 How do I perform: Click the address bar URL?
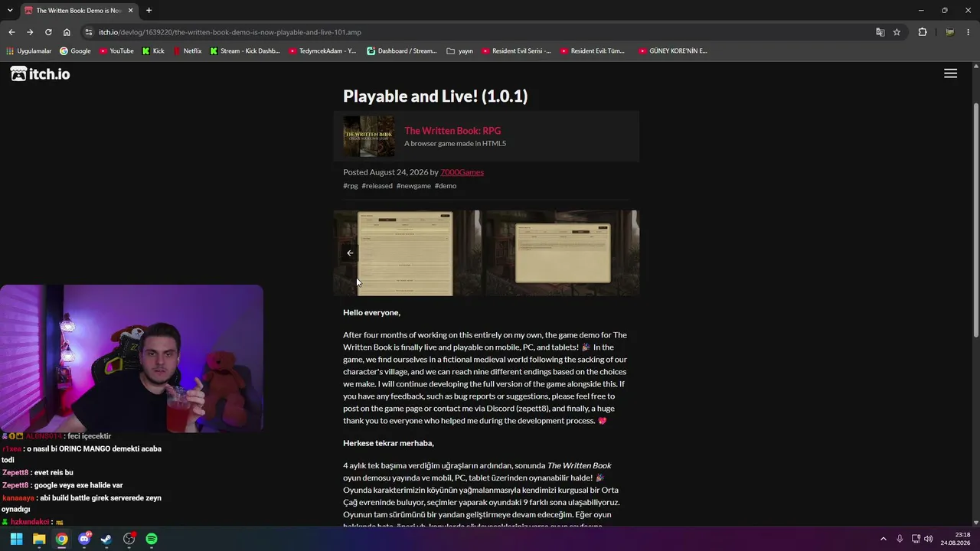point(230,32)
